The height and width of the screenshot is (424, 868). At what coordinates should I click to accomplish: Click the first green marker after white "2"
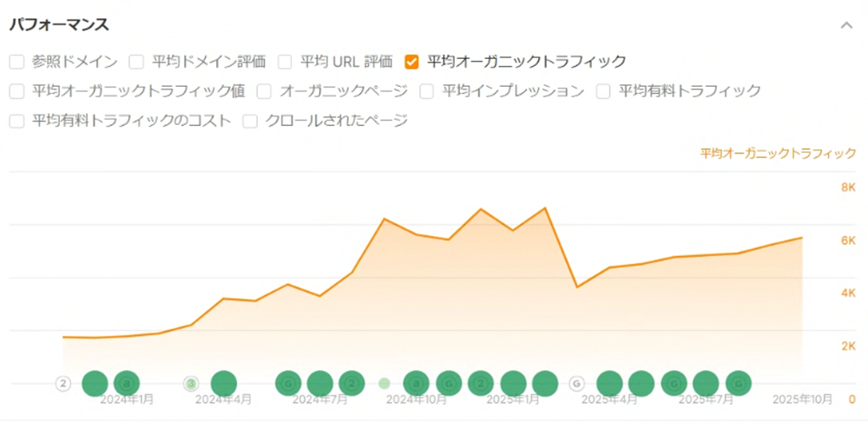pos(95,382)
